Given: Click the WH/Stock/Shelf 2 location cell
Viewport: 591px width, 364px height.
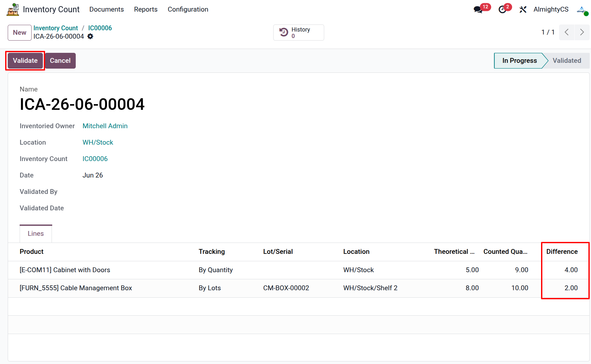Looking at the screenshot, I should tap(370, 288).
